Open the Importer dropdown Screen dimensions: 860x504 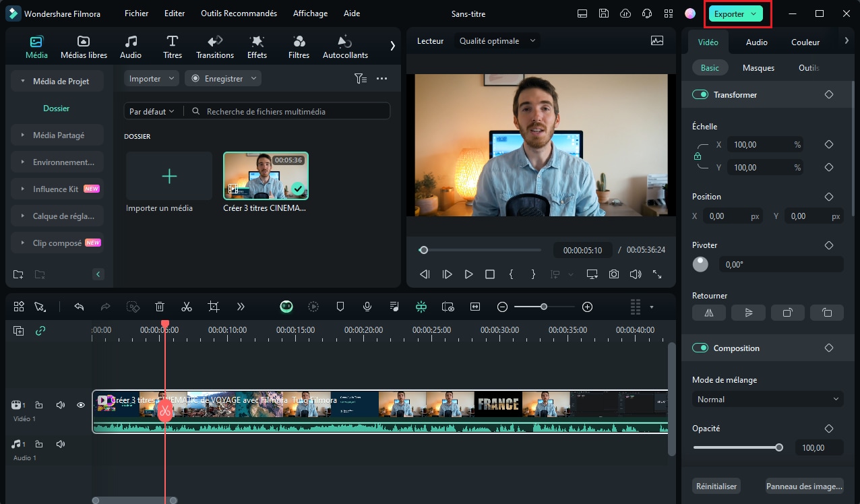[152, 79]
